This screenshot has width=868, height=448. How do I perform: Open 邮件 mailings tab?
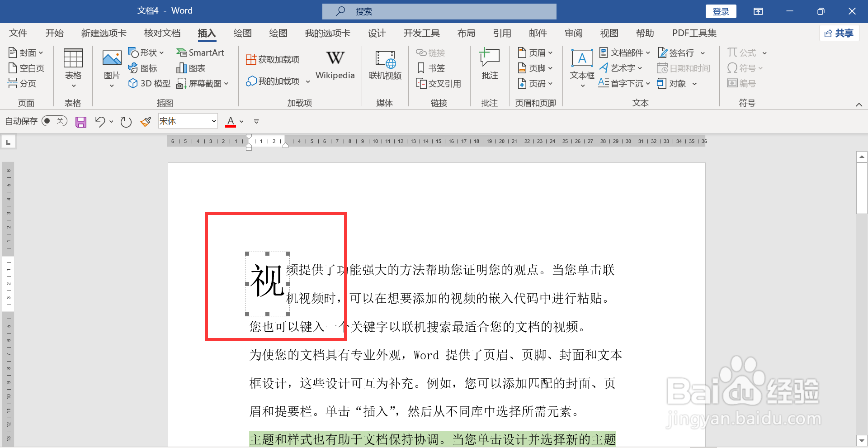538,33
